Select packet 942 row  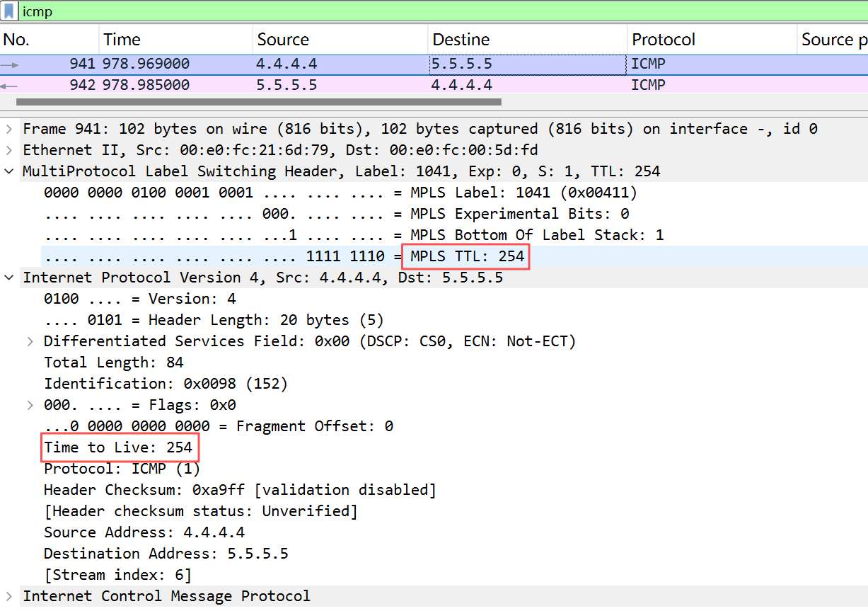point(434,85)
